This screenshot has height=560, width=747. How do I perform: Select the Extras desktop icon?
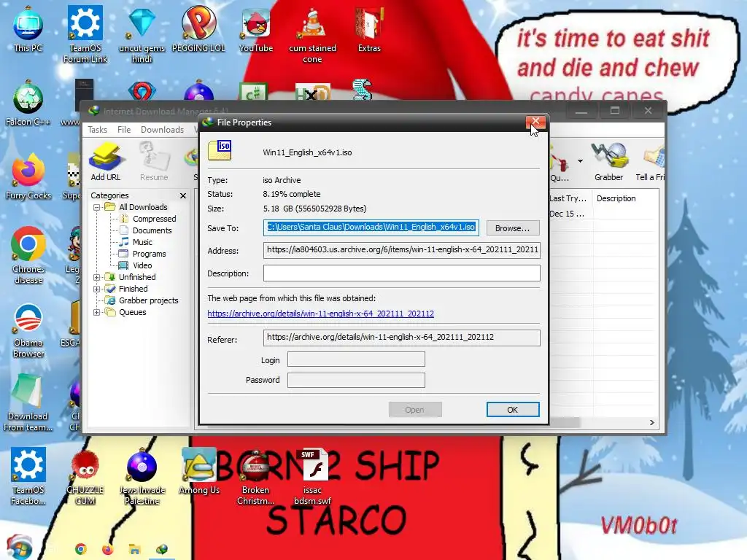[369, 29]
